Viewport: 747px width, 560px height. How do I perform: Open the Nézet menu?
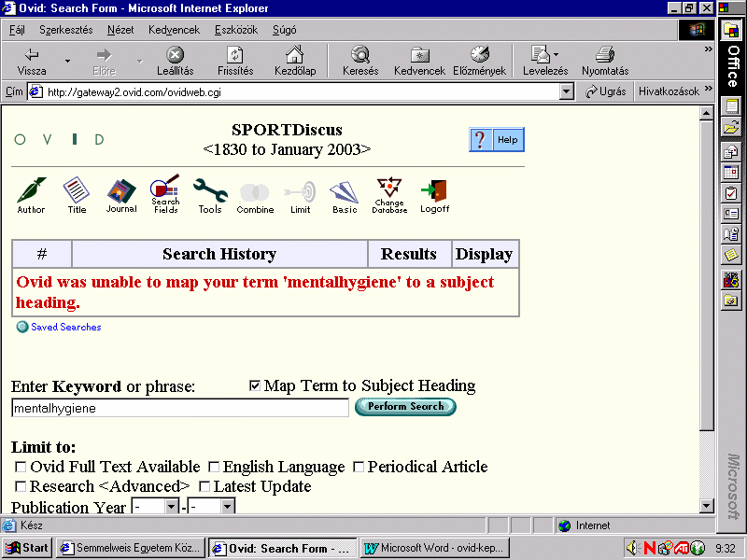120,30
